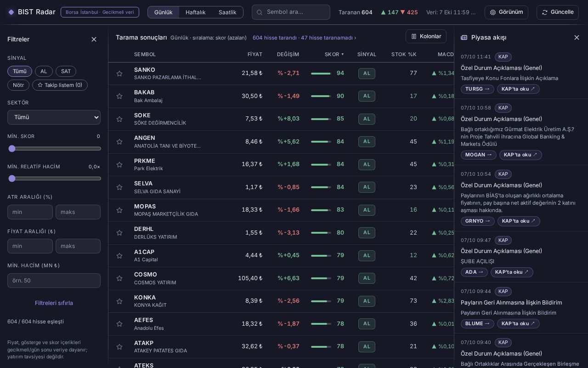Click ATR Aralığı min input
This screenshot has width=588, height=368.
30,212
